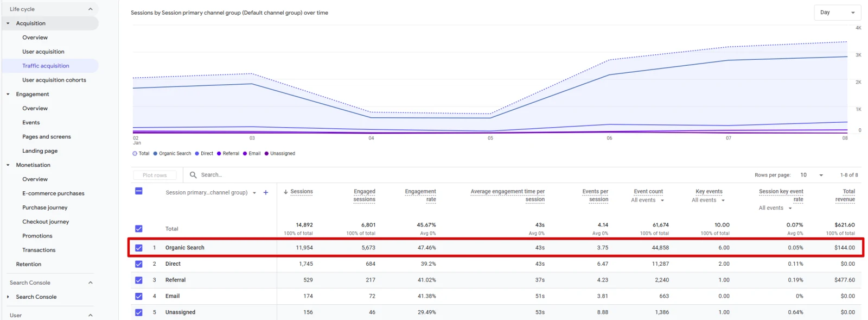Click the Unassigned row label

180,312
